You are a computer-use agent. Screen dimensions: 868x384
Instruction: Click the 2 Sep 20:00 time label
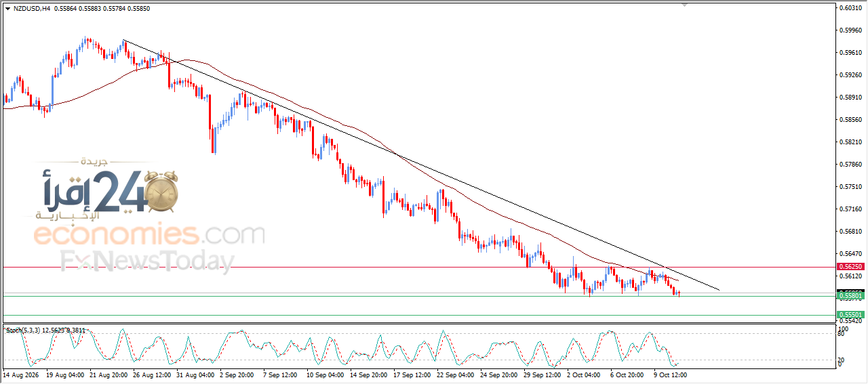click(238, 374)
